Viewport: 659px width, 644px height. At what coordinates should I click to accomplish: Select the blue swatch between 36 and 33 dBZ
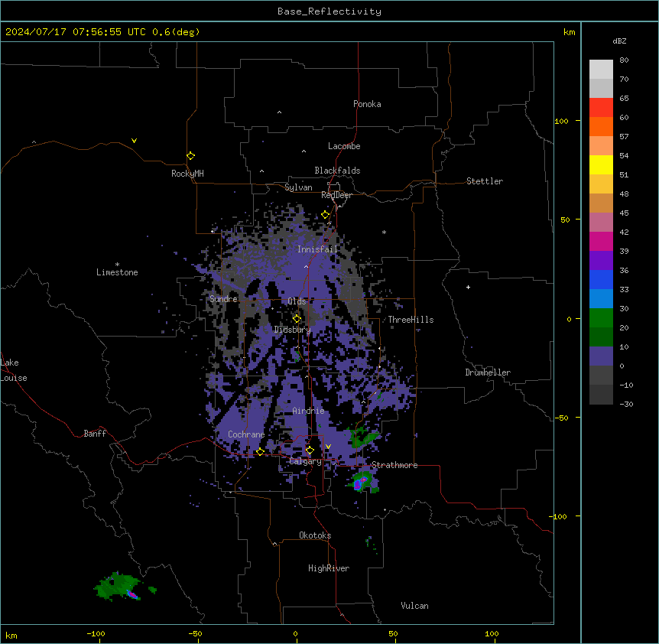click(601, 279)
